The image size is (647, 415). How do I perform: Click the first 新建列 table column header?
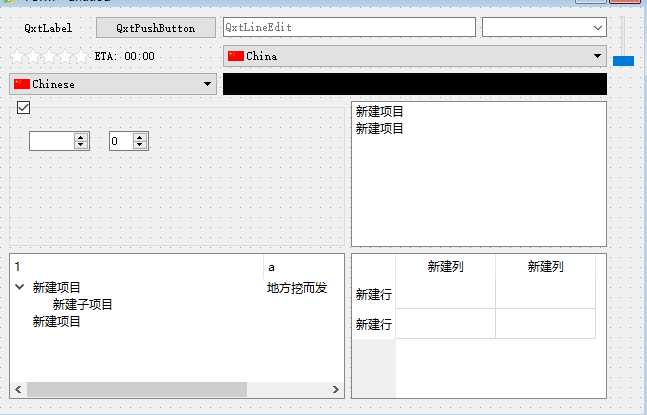[x=446, y=266]
